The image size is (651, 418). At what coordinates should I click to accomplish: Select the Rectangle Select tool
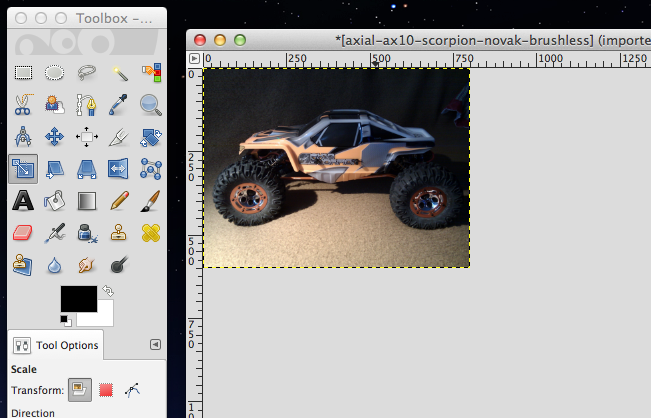point(23,72)
